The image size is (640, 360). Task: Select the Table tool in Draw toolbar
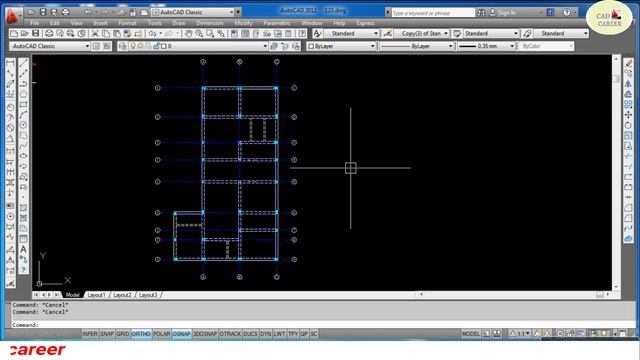pyautogui.click(x=24, y=239)
